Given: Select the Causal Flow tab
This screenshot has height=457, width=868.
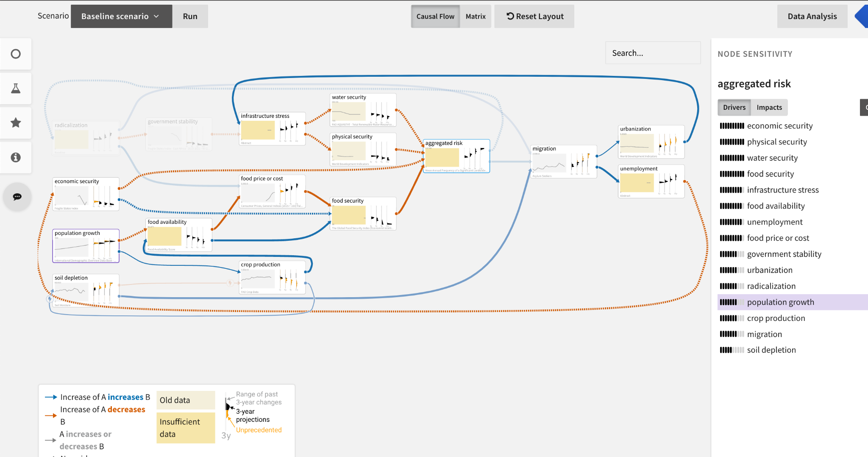Looking at the screenshot, I should 435,16.
